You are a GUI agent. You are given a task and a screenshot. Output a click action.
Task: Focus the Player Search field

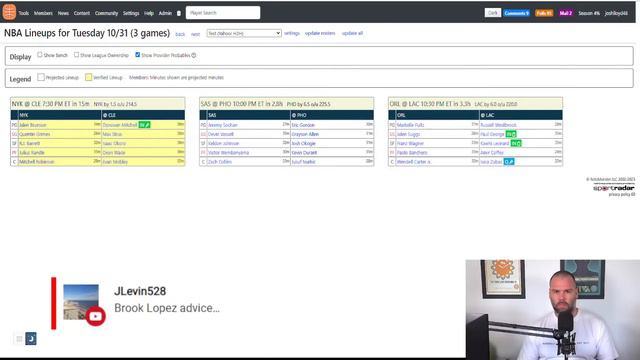(223, 13)
